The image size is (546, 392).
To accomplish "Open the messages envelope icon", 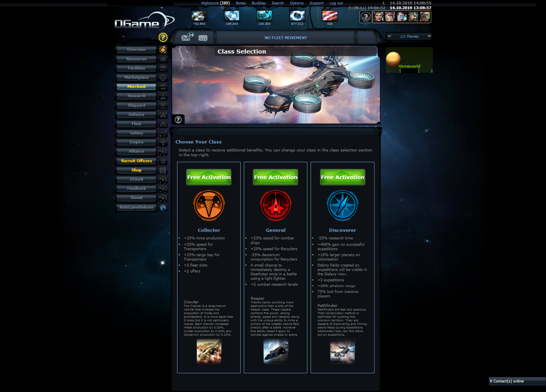I will click(x=187, y=37).
